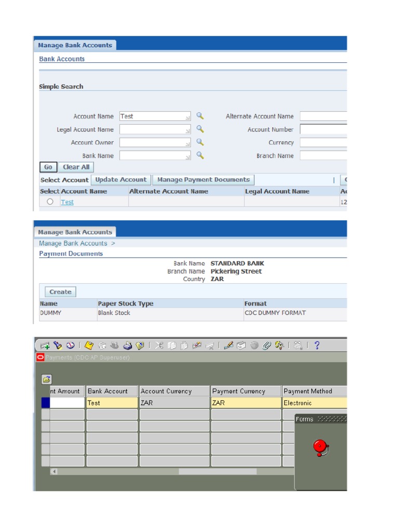Open the upper Manage Bank Accounts tab

click(75, 45)
